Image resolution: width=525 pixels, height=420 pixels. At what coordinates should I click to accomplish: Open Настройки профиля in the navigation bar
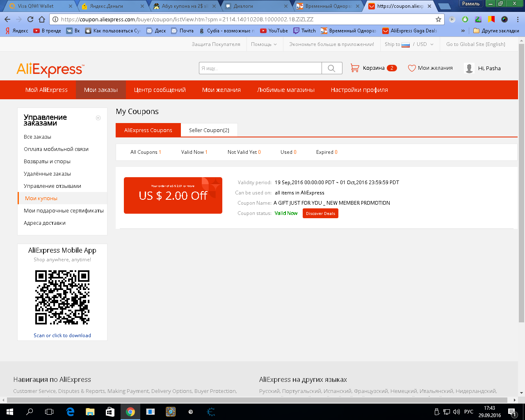click(359, 90)
